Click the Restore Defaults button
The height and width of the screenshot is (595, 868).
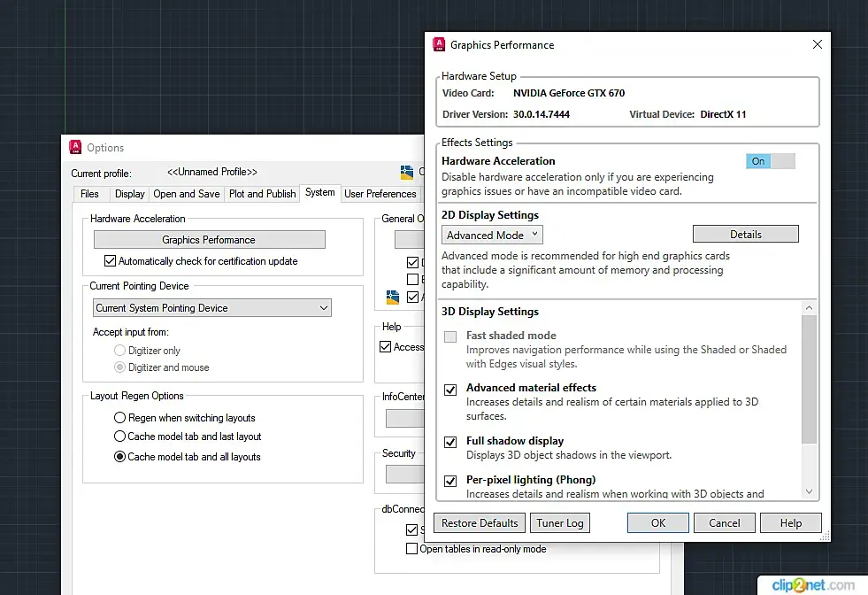click(x=480, y=523)
